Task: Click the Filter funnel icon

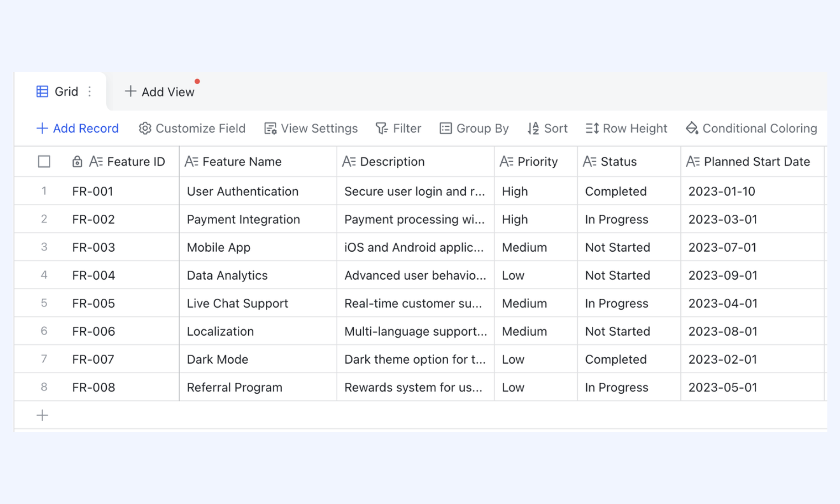Action: click(382, 128)
